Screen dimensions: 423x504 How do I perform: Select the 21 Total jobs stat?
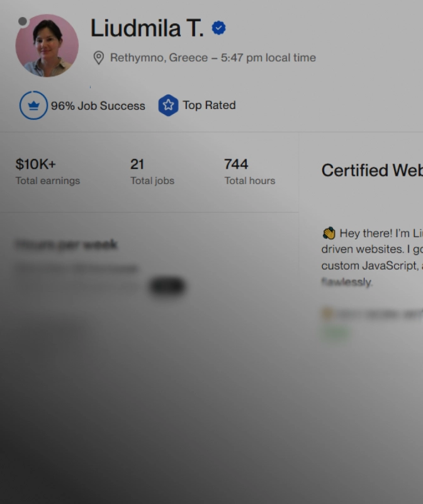click(x=137, y=164)
